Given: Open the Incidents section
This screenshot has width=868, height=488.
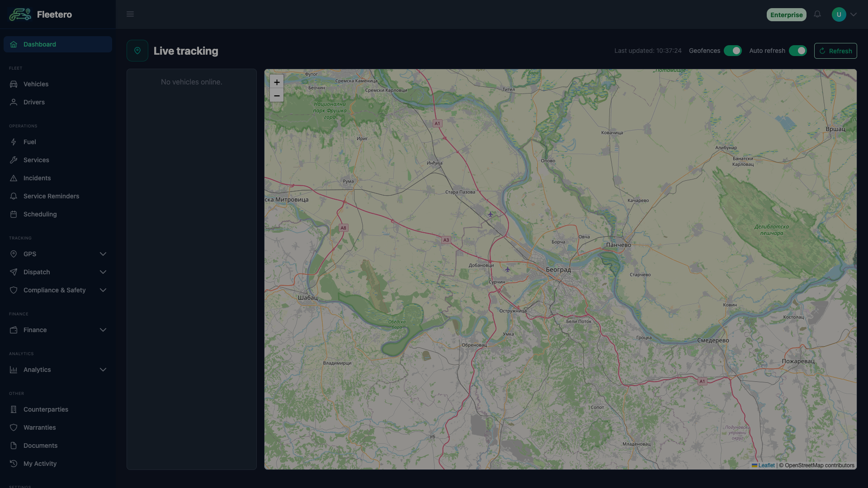Looking at the screenshot, I should click(x=58, y=178).
